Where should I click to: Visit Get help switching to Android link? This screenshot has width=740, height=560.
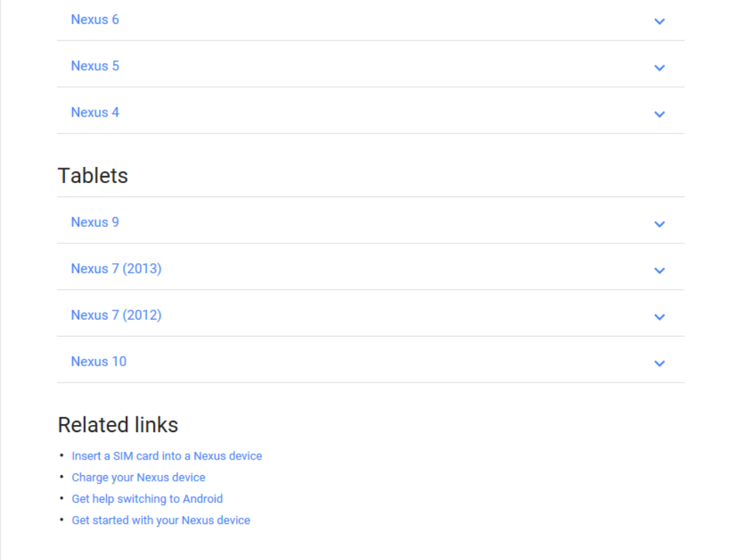tap(147, 498)
